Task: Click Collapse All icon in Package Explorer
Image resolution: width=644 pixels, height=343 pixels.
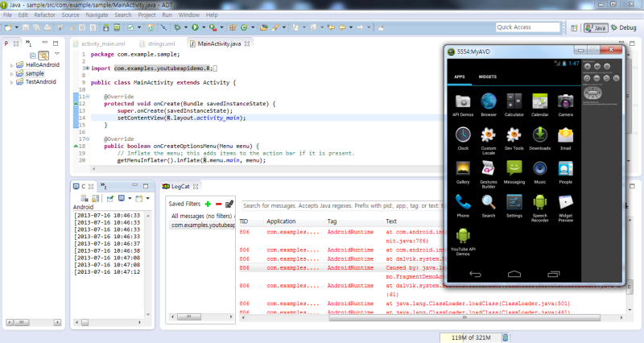Action: (33, 55)
